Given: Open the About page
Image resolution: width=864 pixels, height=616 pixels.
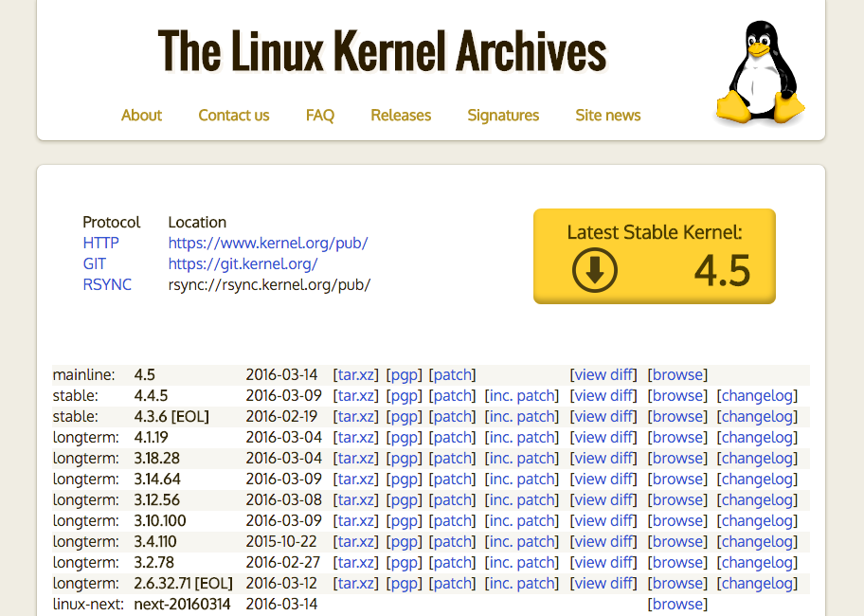Looking at the screenshot, I should 141,116.
